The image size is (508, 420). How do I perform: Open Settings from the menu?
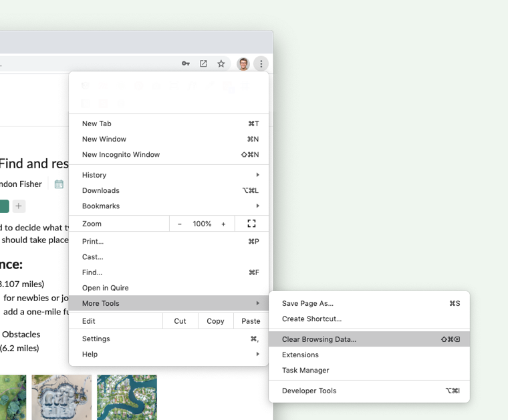click(x=169, y=339)
